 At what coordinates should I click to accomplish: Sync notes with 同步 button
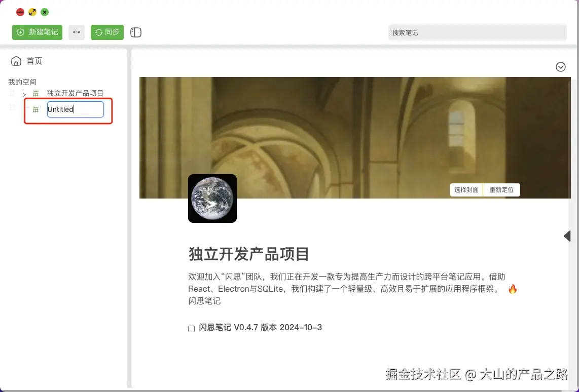click(107, 32)
